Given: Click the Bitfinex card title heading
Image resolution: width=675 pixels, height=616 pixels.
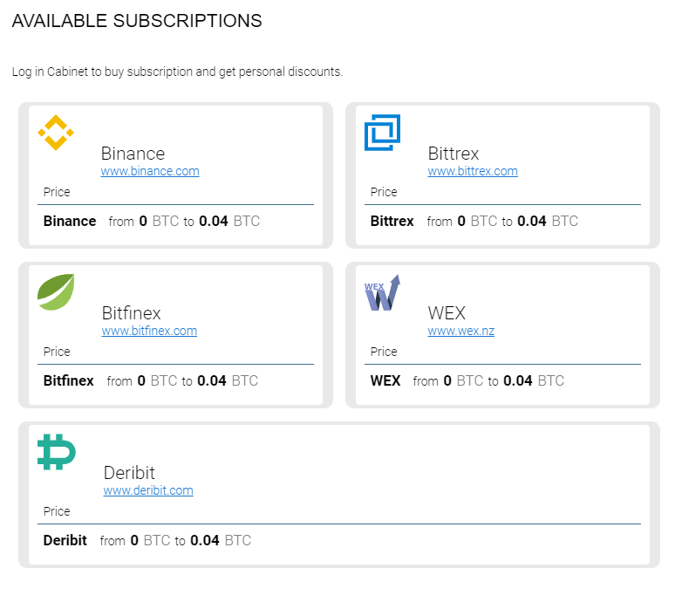Looking at the screenshot, I should coord(131,313).
